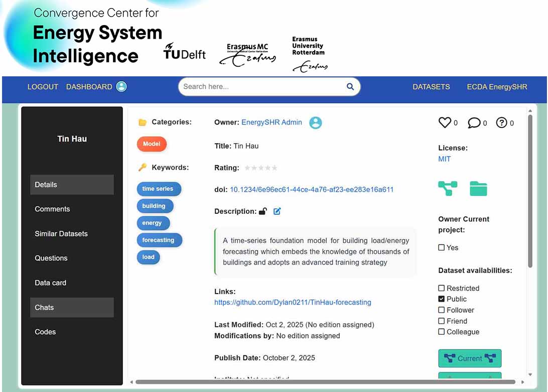
Task: Click into the Search here field
Action: 261,86
